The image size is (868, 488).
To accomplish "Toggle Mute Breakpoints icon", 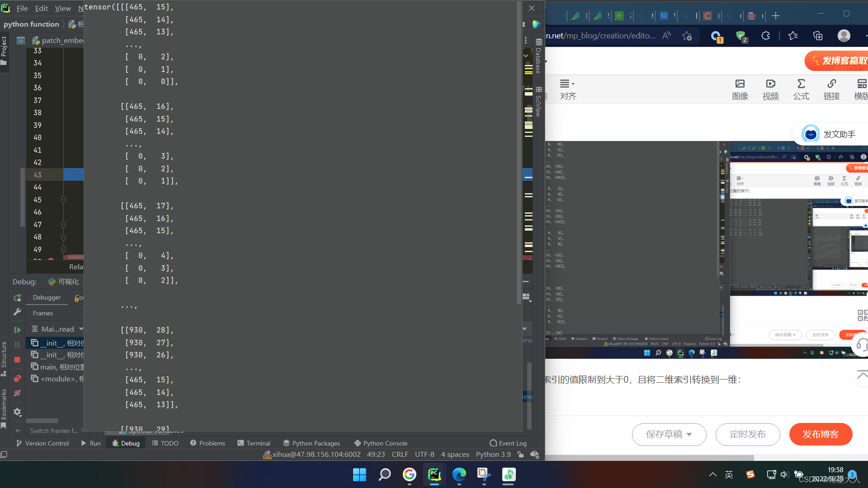I will [17, 393].
